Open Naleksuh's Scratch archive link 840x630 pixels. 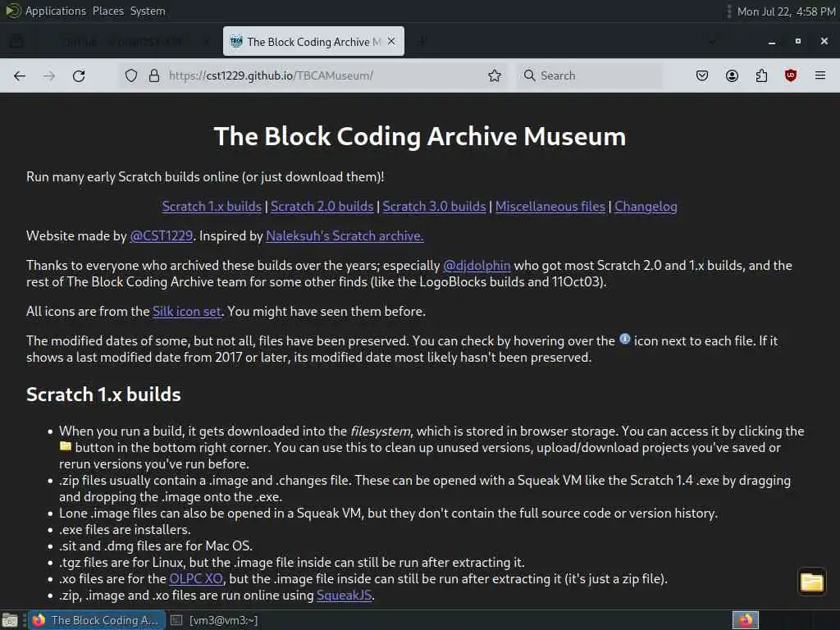click(x=345, y=235)
